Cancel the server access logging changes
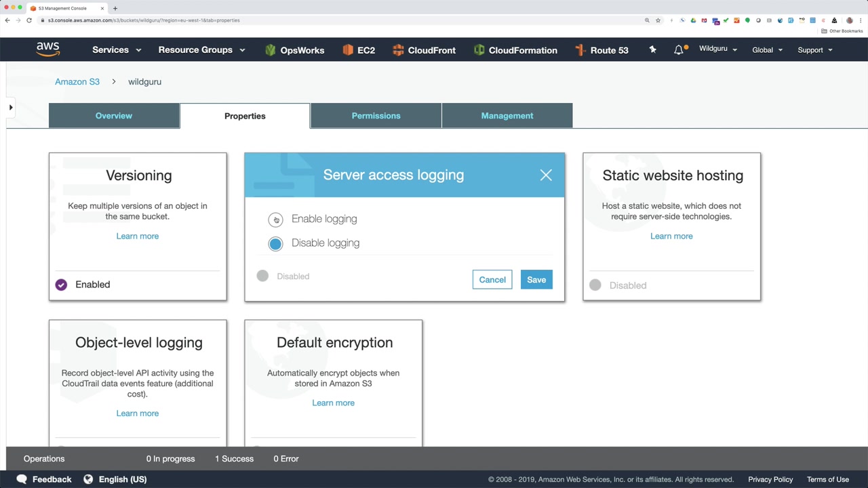 [x=492, y=280]
